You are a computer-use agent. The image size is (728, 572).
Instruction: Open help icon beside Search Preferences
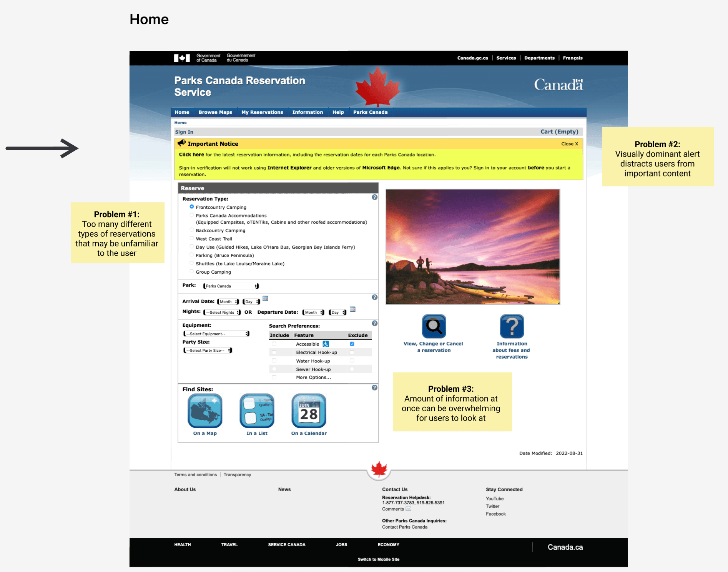[x=375, y=323]
